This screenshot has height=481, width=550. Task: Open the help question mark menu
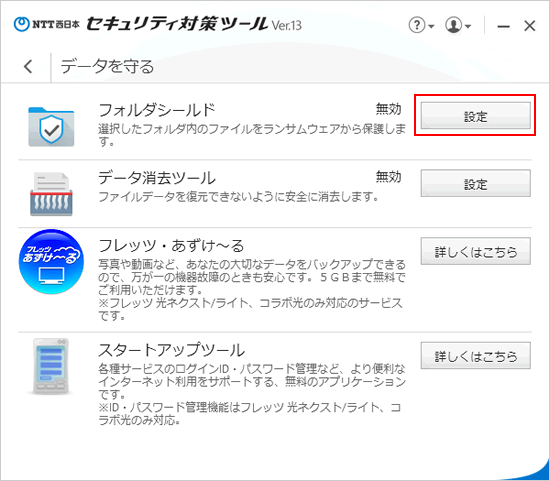pyautogui.click(x=421, y=25)
